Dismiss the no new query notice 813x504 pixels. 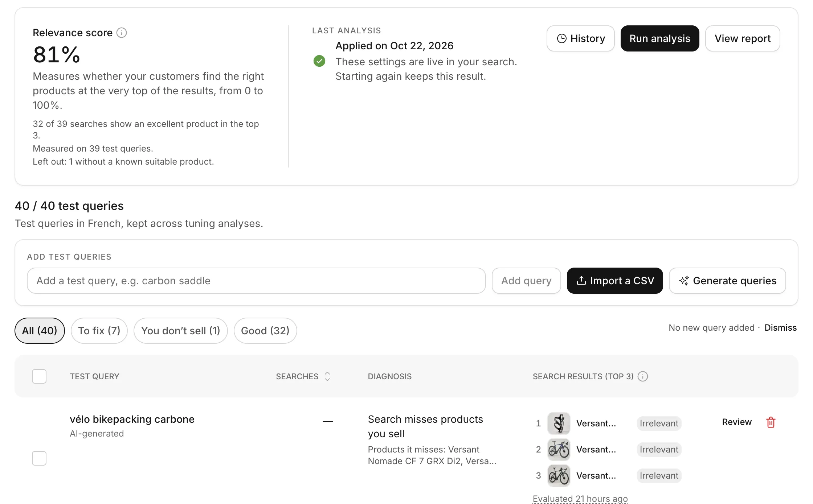tap(780, 328)
